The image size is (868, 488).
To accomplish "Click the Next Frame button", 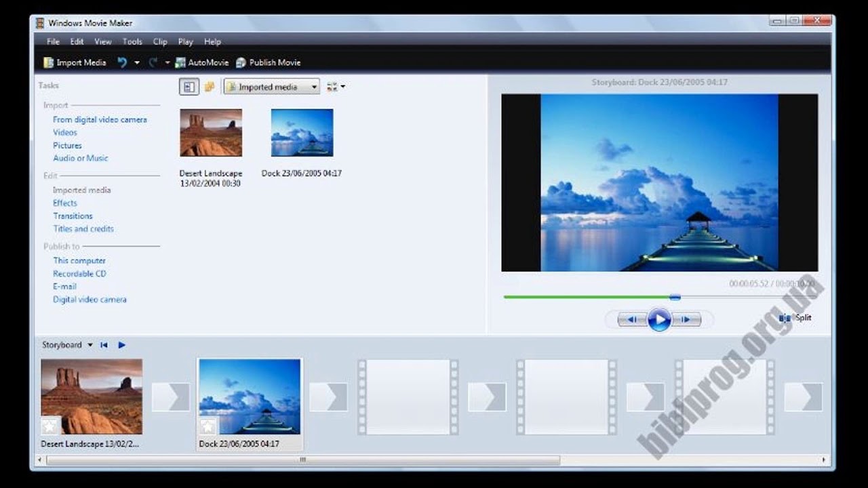I will click(686, 319).
